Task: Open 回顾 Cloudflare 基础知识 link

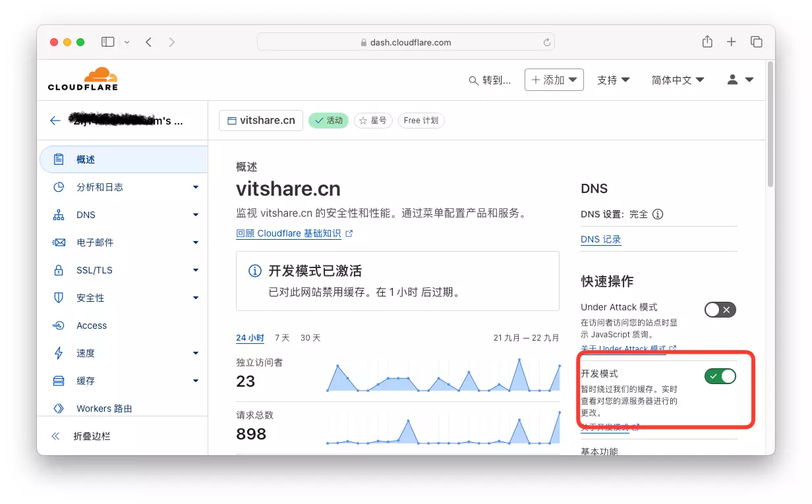Action: click(x=294, y=233)
